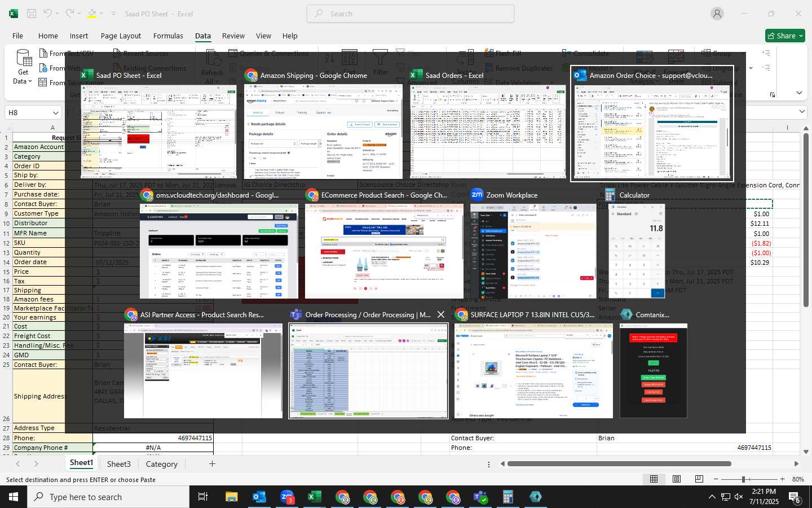Image resolution: width=812 pixels, height=508 pixels.
Task: Open the Fill Color dropdown arrow
Action: [x=101, y=14]
